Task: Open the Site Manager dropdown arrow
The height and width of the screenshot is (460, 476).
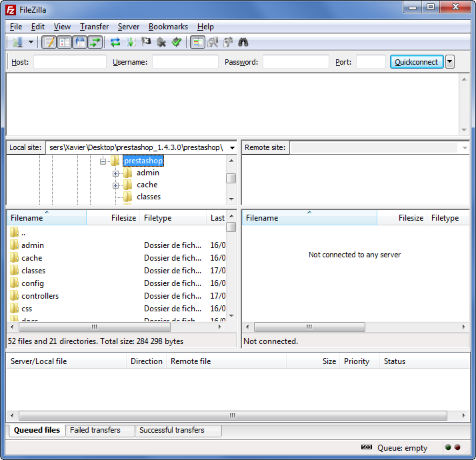Action: click(31, 42)
